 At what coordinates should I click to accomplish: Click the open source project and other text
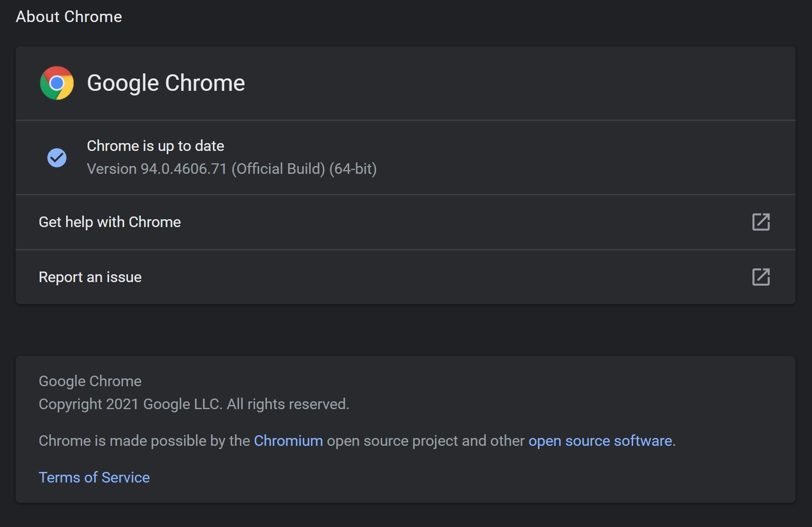tap(425, 441)
